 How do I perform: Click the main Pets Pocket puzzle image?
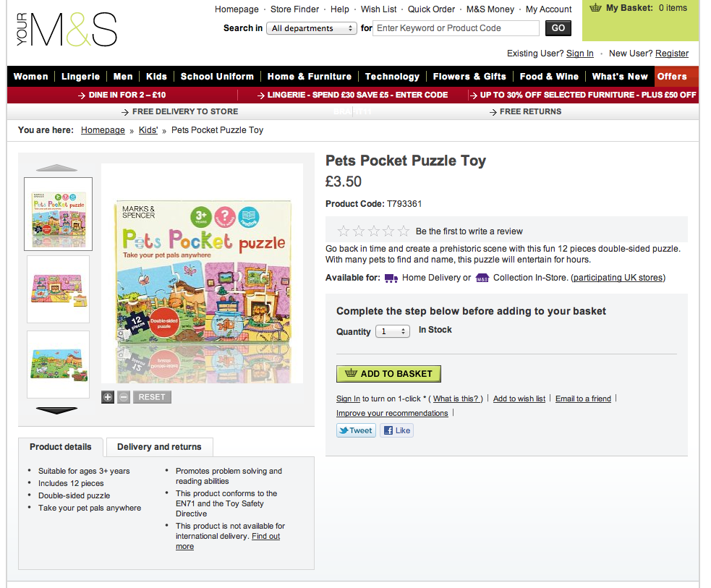(x=203, y=273)
